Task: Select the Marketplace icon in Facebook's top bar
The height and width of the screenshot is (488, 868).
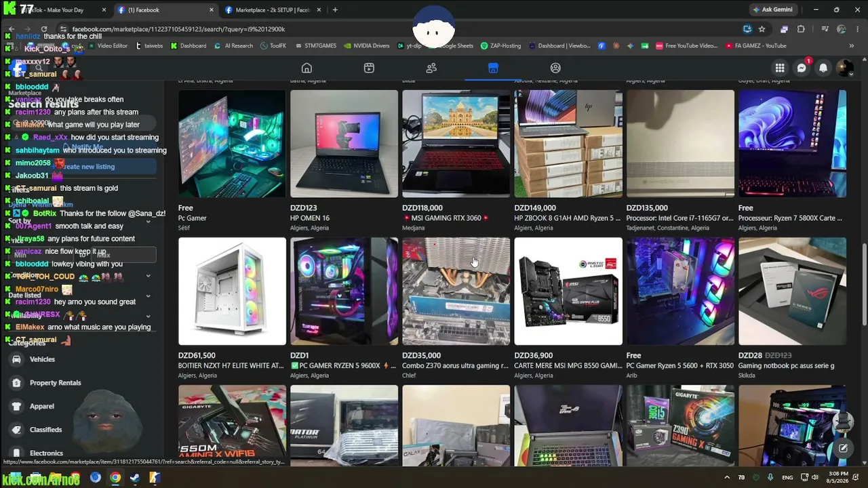Action: [x=493, y=68]
